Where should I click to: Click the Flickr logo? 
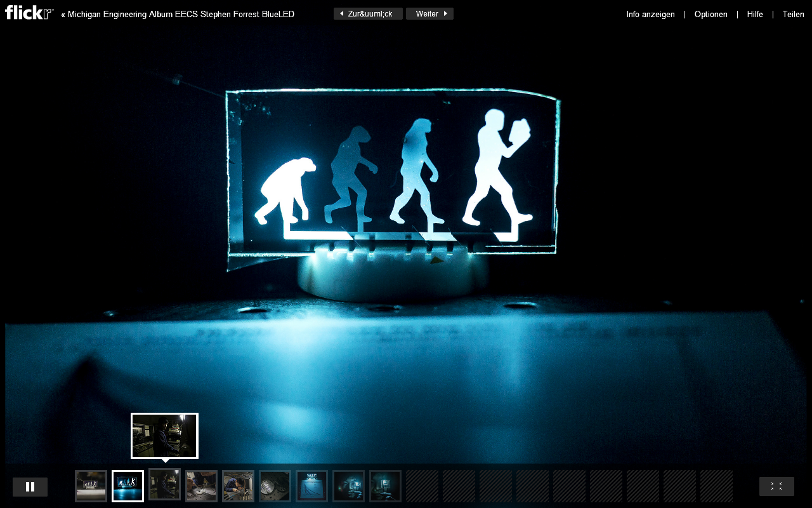point(29,13)
